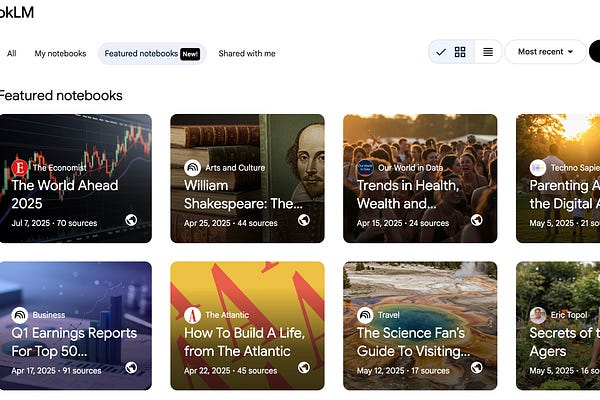Click Eric Topol's avatar icon
Viewport: 600px width, 400px height.
point(538,315)
